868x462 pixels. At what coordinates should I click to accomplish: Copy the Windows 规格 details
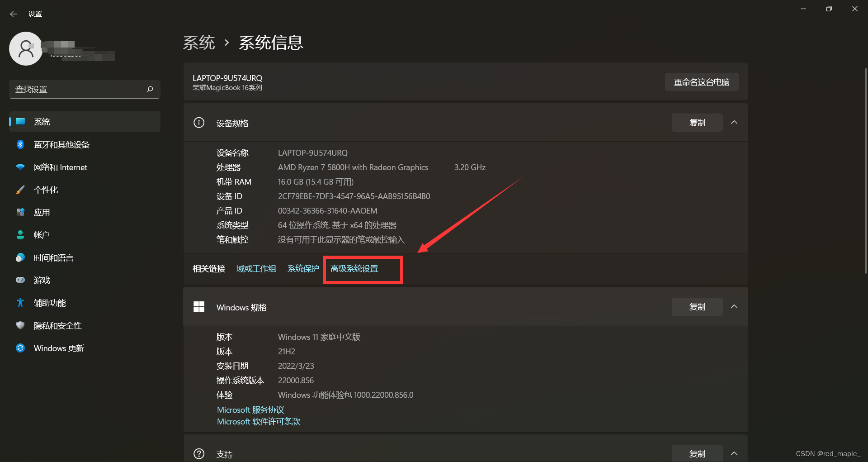click(697, 307)
